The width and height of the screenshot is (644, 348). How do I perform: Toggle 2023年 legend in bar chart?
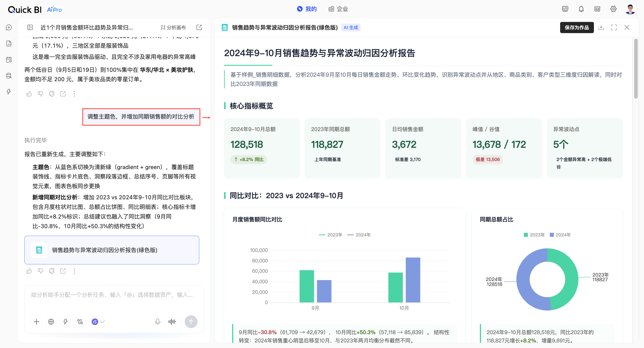coord(330,235)
